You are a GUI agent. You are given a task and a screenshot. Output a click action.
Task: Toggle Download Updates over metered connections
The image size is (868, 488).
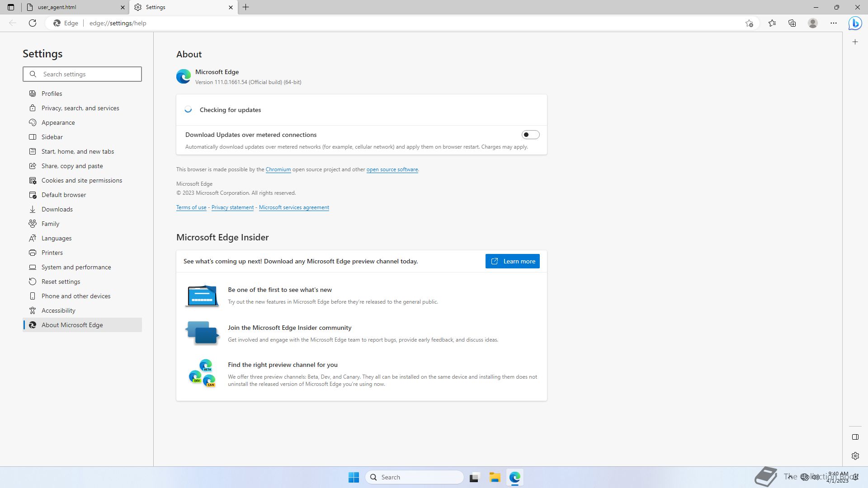(x=530, y=135)
